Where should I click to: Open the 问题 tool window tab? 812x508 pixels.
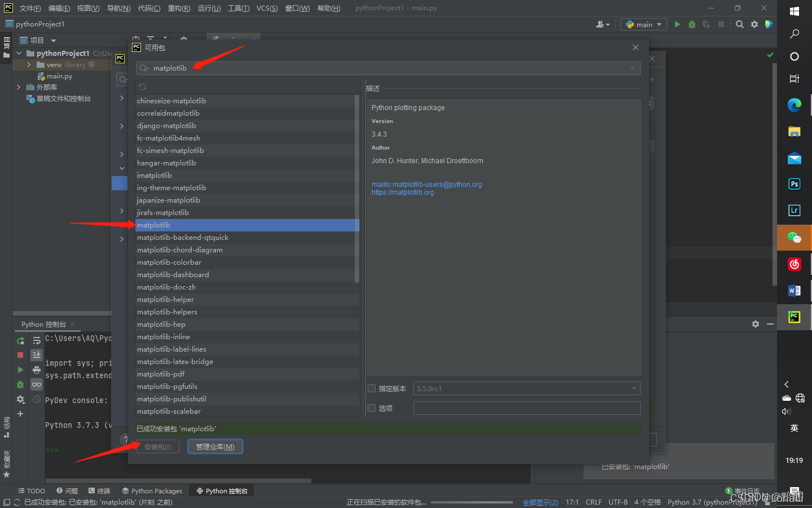(67, 491)
